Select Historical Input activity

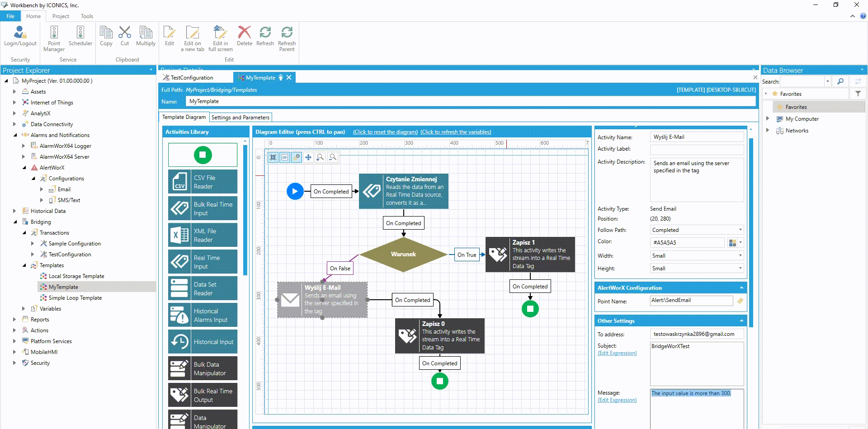pos(203,342)
